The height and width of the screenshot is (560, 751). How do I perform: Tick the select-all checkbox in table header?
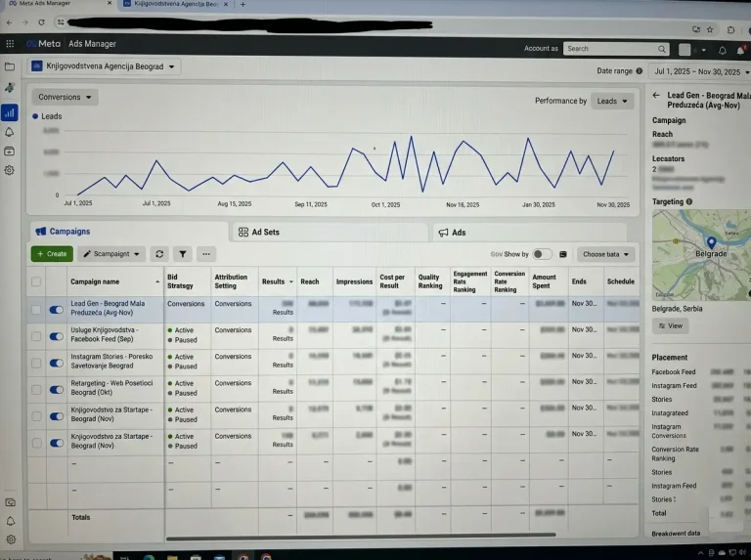[x=36, y=281]
